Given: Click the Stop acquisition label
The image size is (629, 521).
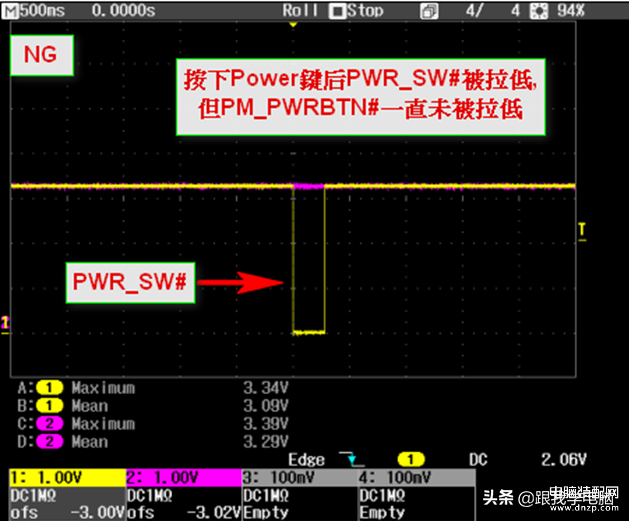Looking at the screenshot, I should [365, 10].
